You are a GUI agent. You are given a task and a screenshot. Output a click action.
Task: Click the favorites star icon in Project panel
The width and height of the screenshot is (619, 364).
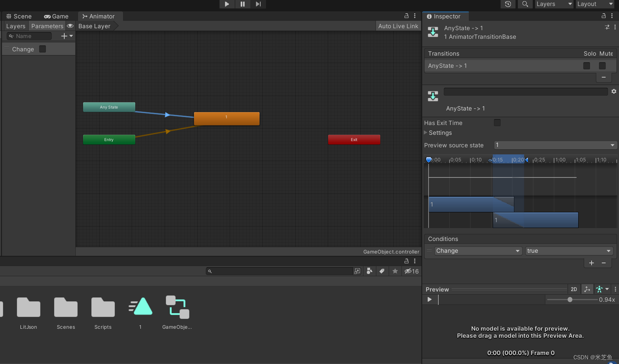tap(395, 271)
